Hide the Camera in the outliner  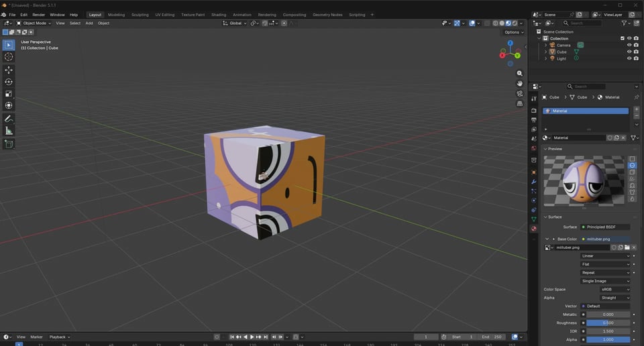click(629, 45)
